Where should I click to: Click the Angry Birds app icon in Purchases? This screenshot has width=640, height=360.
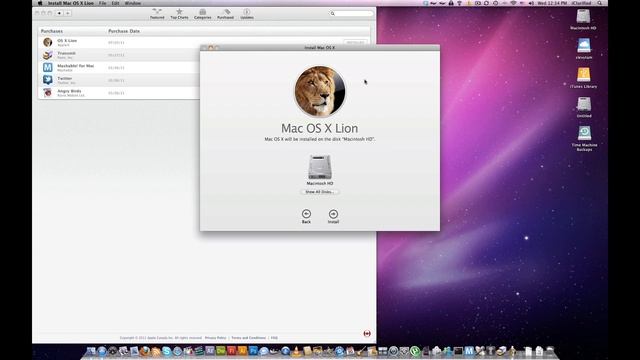(x=48, y=93)
